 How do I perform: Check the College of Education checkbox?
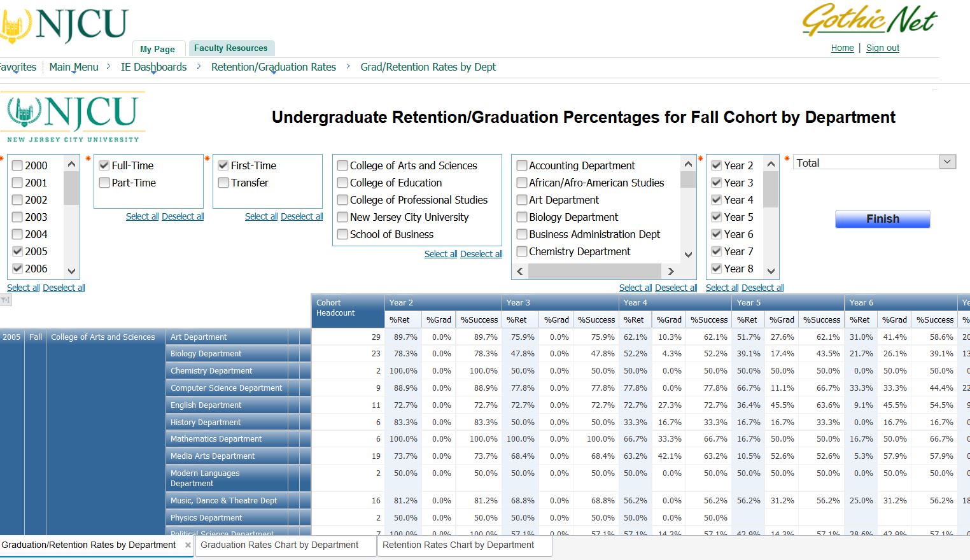point(342,183)
